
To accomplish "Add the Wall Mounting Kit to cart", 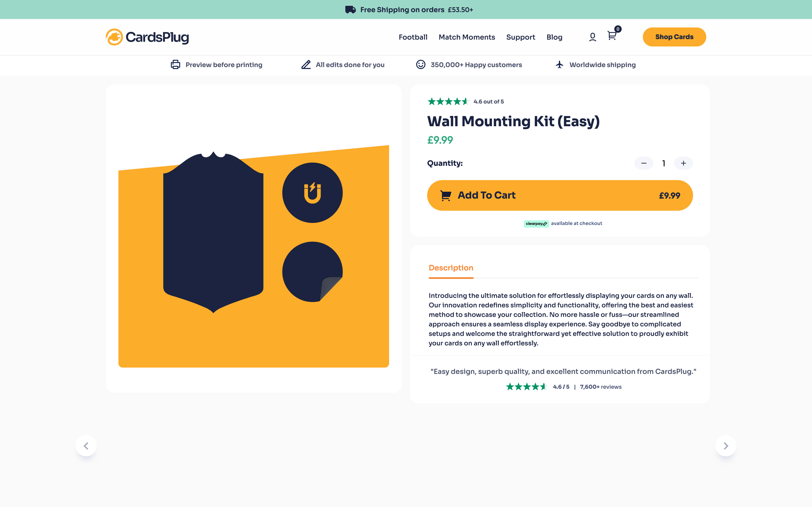I will 559,195.
